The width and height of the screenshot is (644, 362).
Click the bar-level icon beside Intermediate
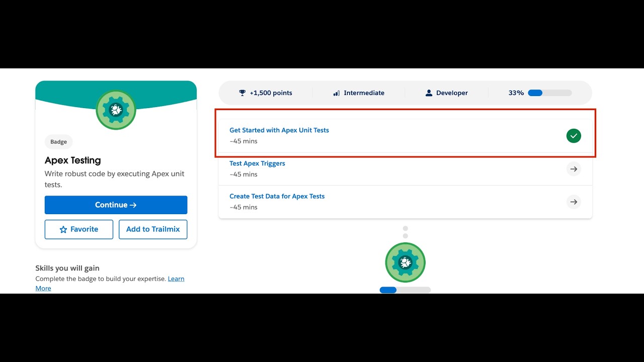337,93
